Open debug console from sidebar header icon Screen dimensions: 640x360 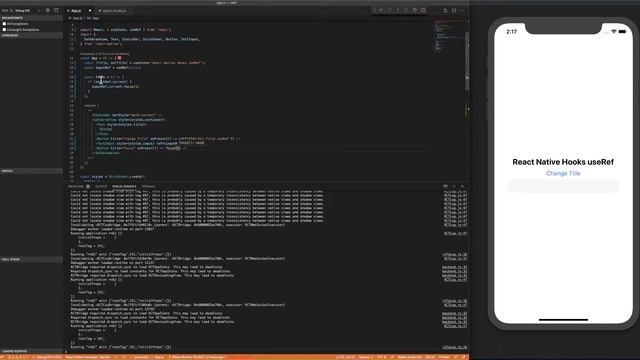(56, 10)
